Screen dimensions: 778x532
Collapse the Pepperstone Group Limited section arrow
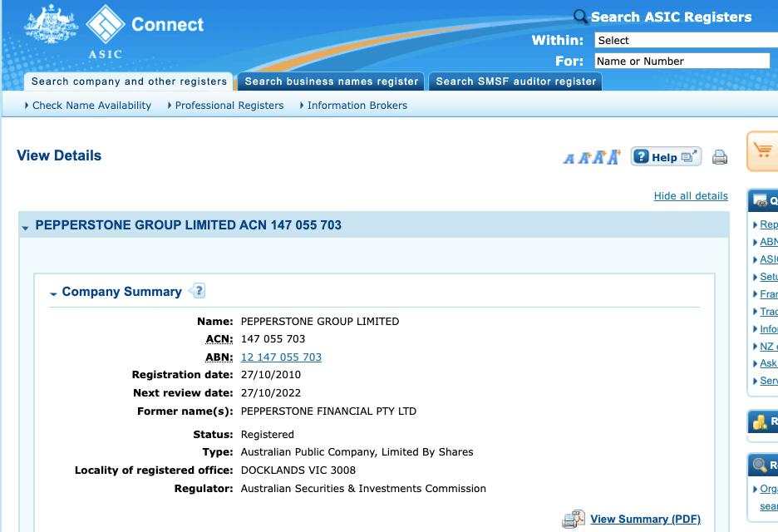coord(25,228)
